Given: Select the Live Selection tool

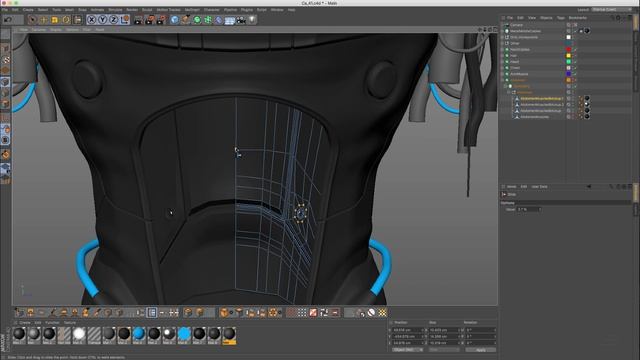Looking at the screenshot, I should (32, 20).
